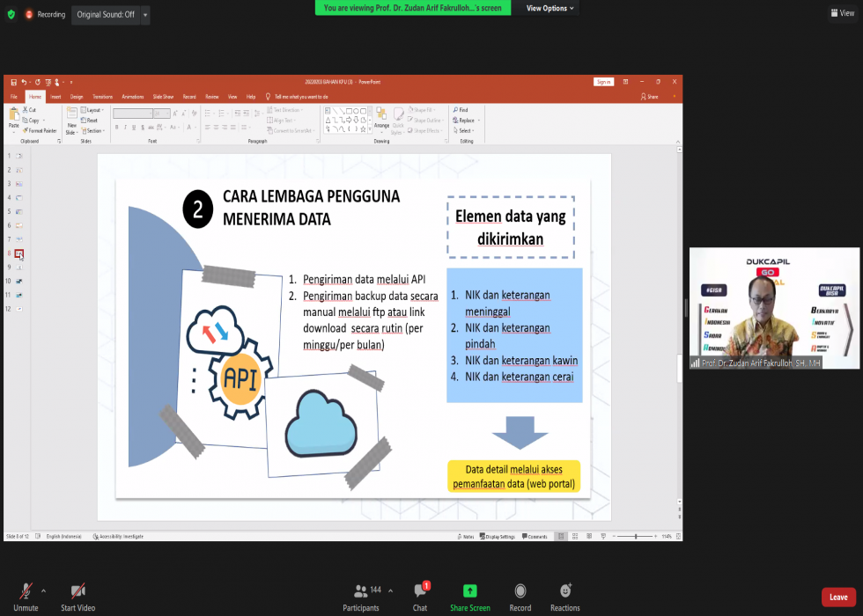This screenshot has width=863, height=616.
Task: Toggle Original Sound: Off button
Action: pos(106,15)
